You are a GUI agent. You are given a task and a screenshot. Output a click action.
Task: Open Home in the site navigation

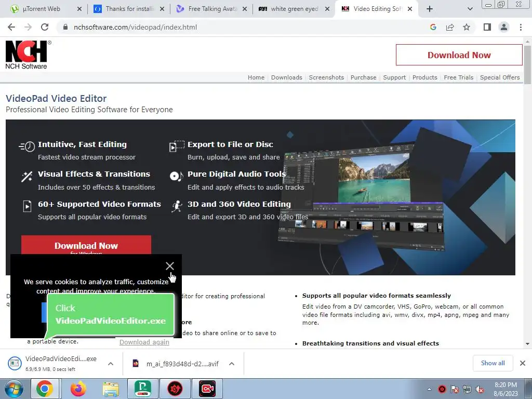click(256, 77)
